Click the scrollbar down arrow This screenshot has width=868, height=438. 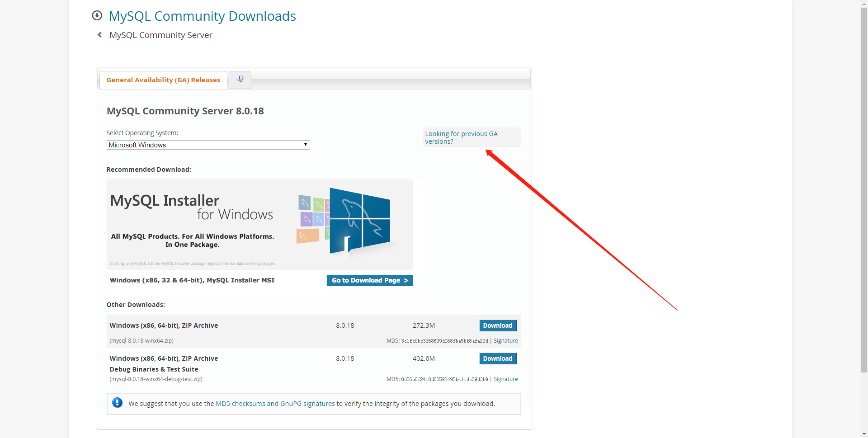(x=864, y=434)
